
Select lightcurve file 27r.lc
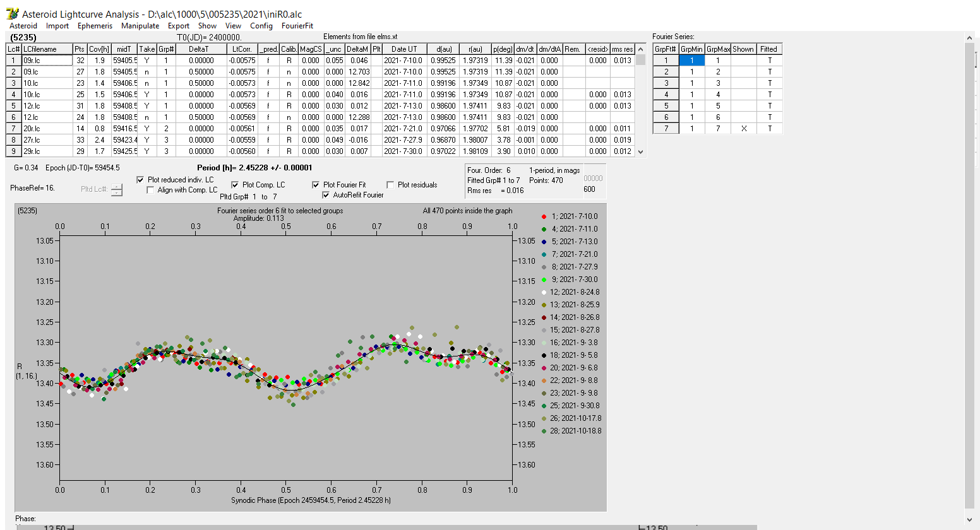[x=47, y=140]
